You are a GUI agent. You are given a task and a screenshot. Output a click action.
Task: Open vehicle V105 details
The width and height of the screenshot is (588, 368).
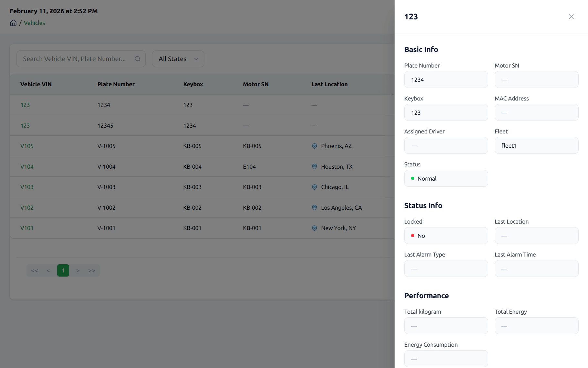click(27, 146)
